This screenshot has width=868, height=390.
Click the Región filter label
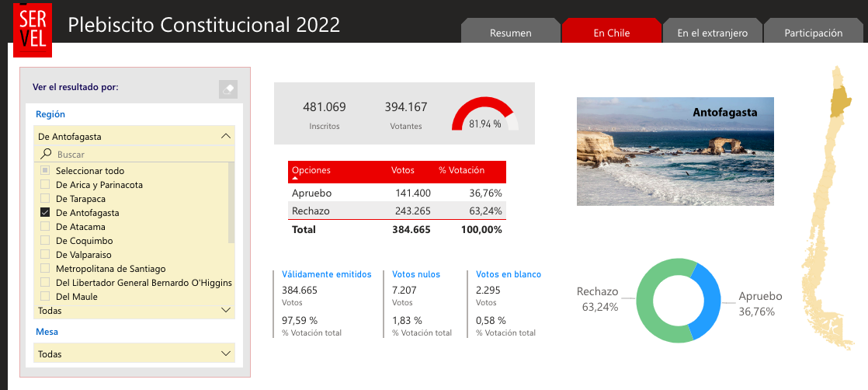point(50,114)
